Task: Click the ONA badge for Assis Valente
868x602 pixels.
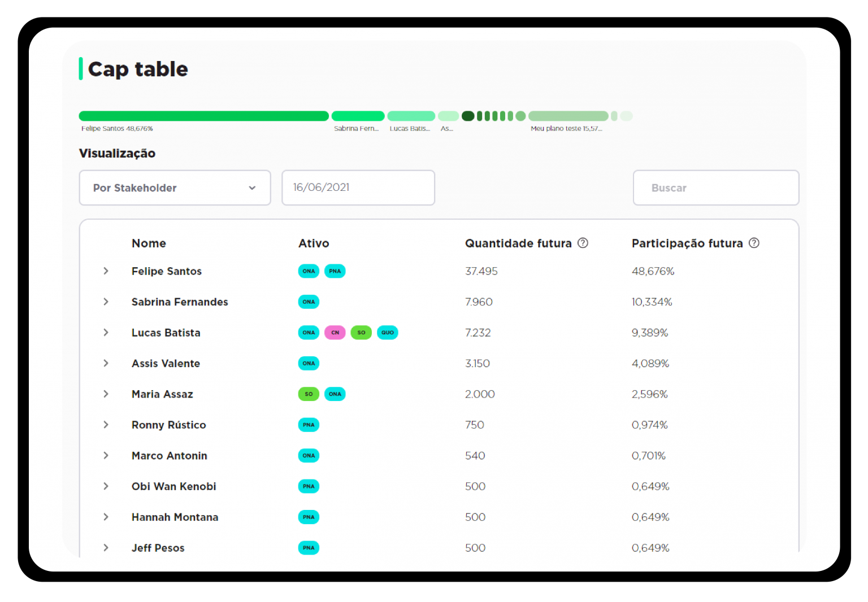Action: coord(309,363)
